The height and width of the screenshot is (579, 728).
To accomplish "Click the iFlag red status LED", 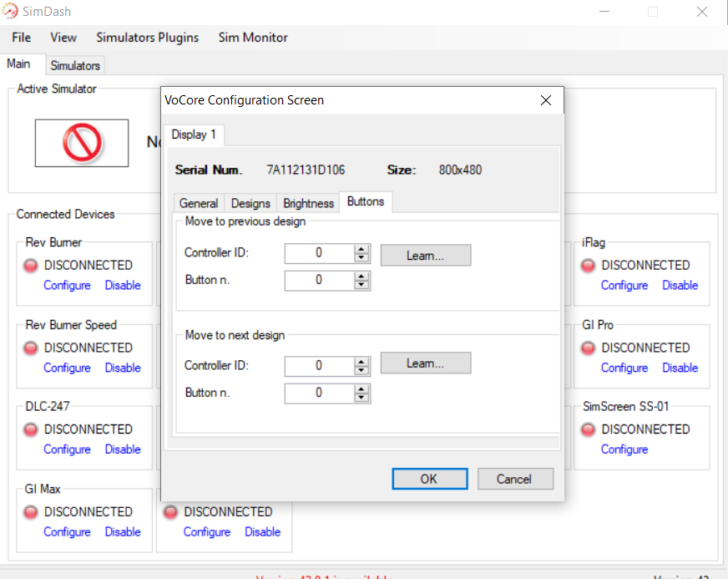I will point(589,266).
